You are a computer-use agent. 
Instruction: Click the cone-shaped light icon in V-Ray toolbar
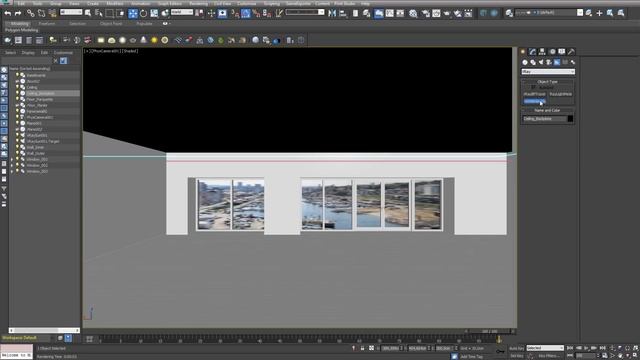(x=143, y=40)
